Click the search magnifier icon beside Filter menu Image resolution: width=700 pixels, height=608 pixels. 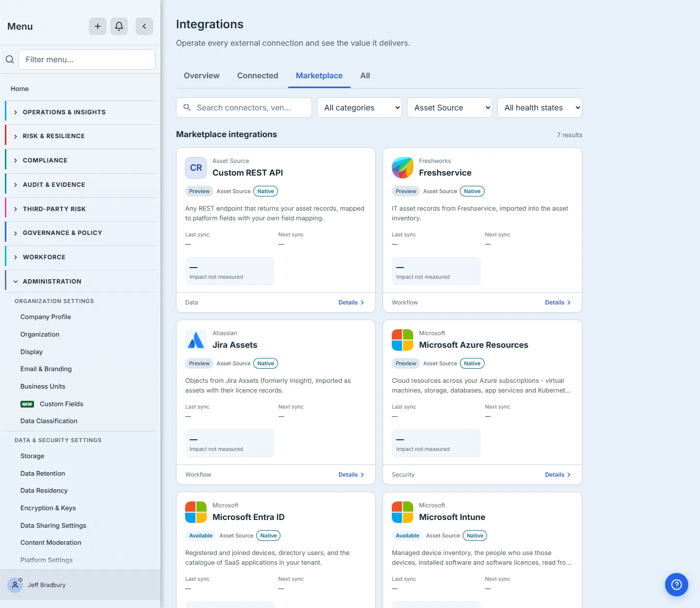tap(10, 59)
